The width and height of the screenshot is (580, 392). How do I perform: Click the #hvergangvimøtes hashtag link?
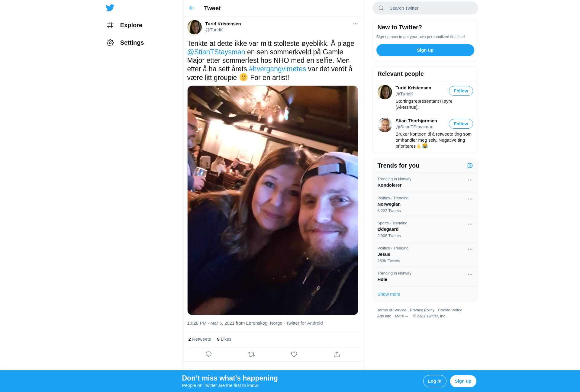tap(277, 69)
